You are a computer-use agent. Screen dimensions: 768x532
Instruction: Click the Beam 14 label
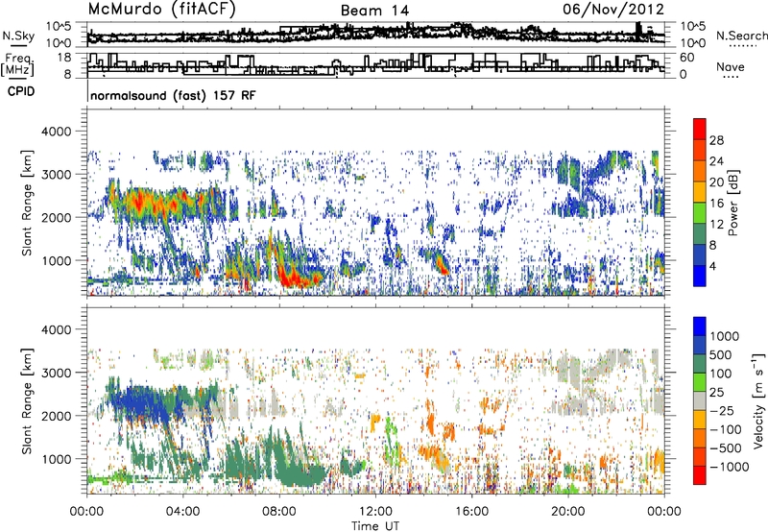374,11
